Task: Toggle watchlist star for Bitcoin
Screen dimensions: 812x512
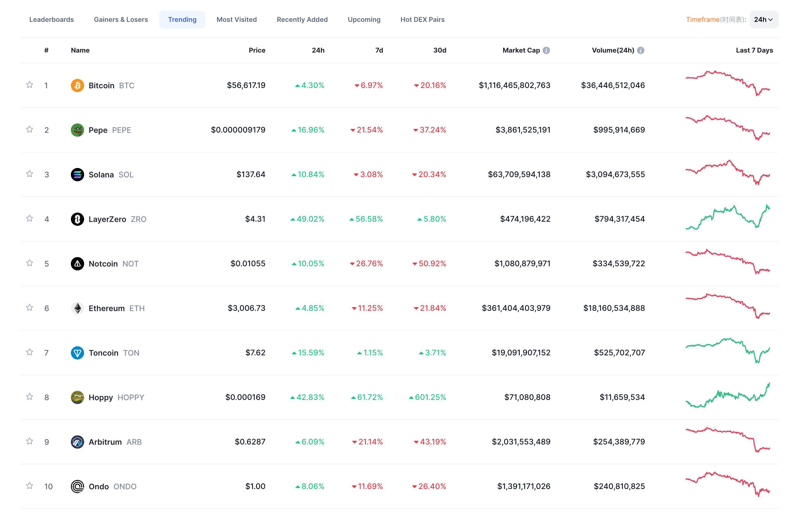Action: pyautogui.click(x=30, y=85)
